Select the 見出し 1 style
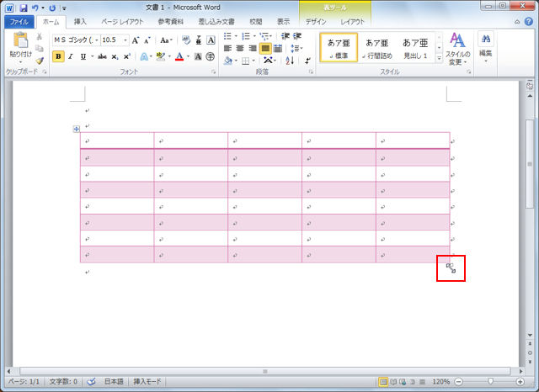539x392 pixels. pyautogui.click(x=415, y=47)
